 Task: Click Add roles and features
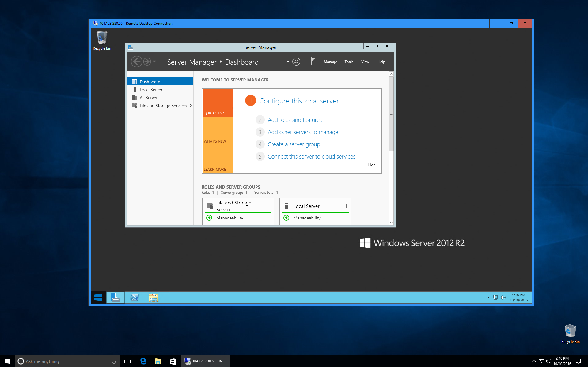(x=294, y=120)
